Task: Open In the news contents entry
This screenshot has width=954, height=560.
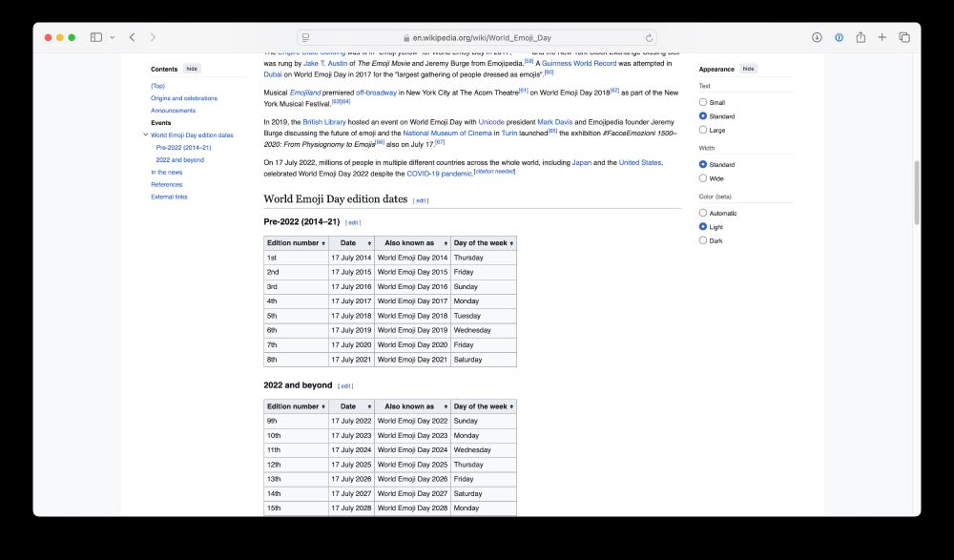Action: point(166,173)
